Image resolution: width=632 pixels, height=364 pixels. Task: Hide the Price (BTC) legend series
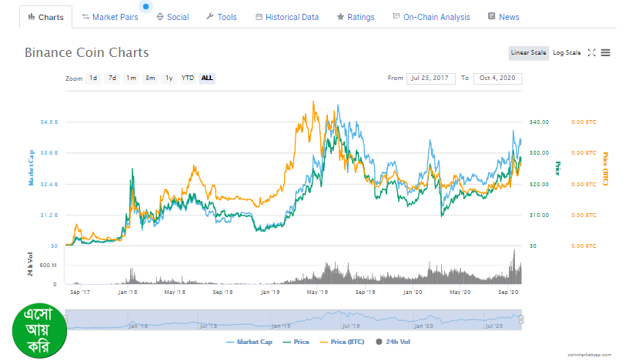coord(343,341)
